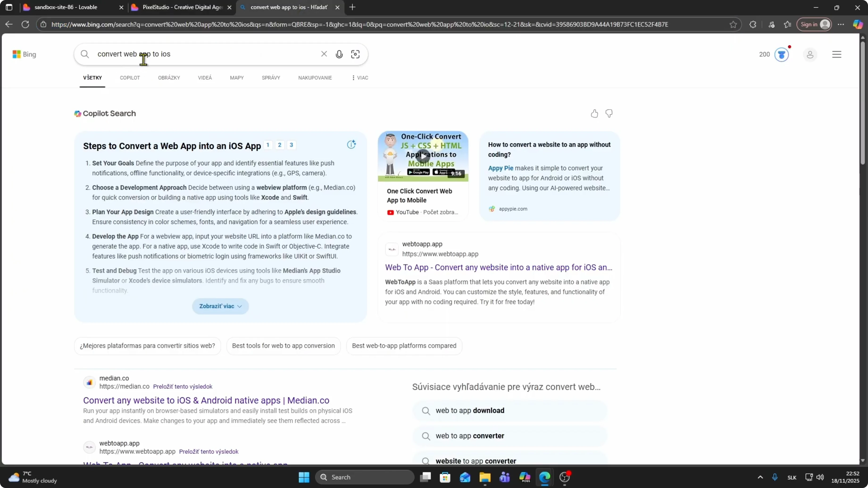Open Microsoft Rewards medal icon
Screen dimensions: 868x488
[781, 54]
